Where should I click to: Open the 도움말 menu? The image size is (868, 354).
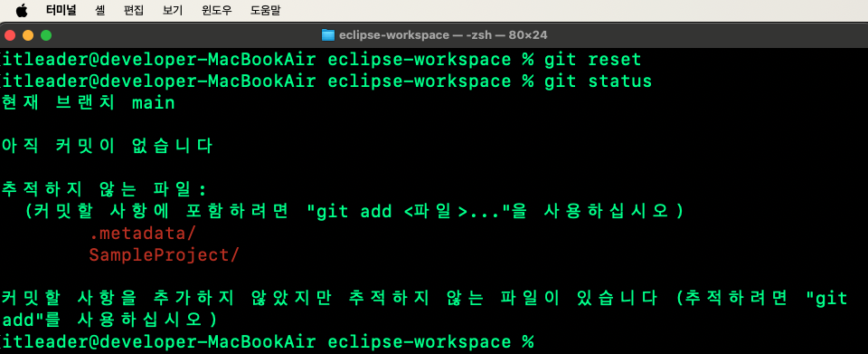(x=265, y=10)
